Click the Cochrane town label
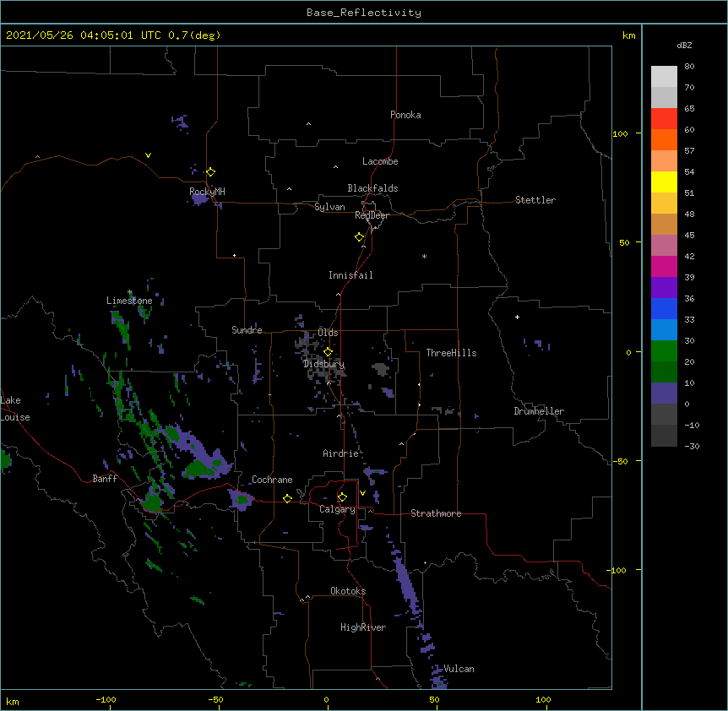 (x=272, y=480)
